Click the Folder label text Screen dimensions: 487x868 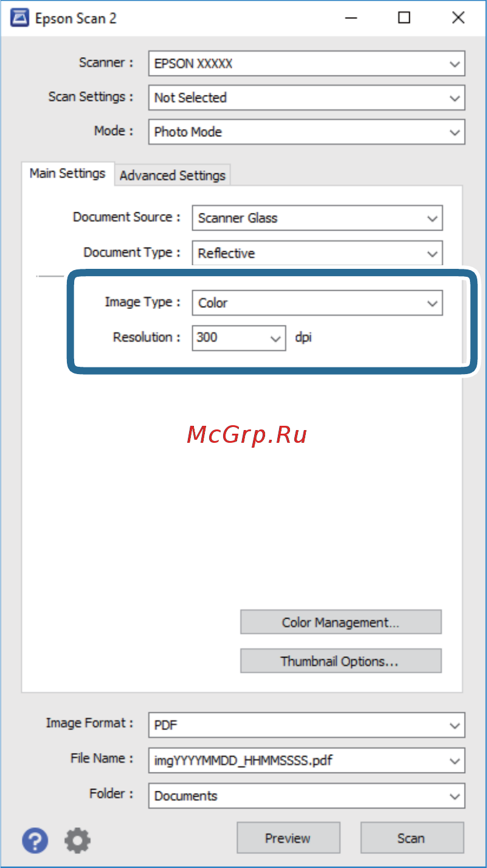pos(111,794)
